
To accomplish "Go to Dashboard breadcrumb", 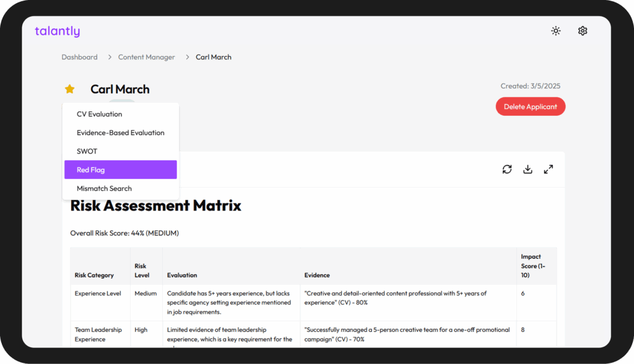I will click(80, 57).
